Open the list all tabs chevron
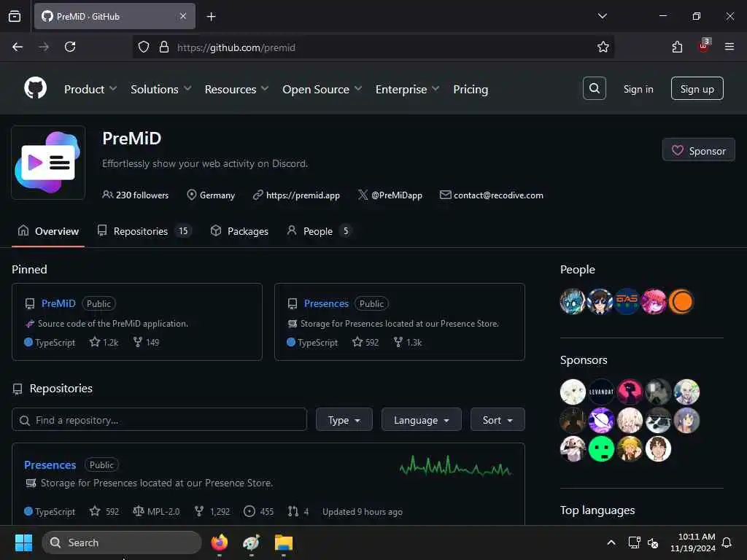 (602, 16)
